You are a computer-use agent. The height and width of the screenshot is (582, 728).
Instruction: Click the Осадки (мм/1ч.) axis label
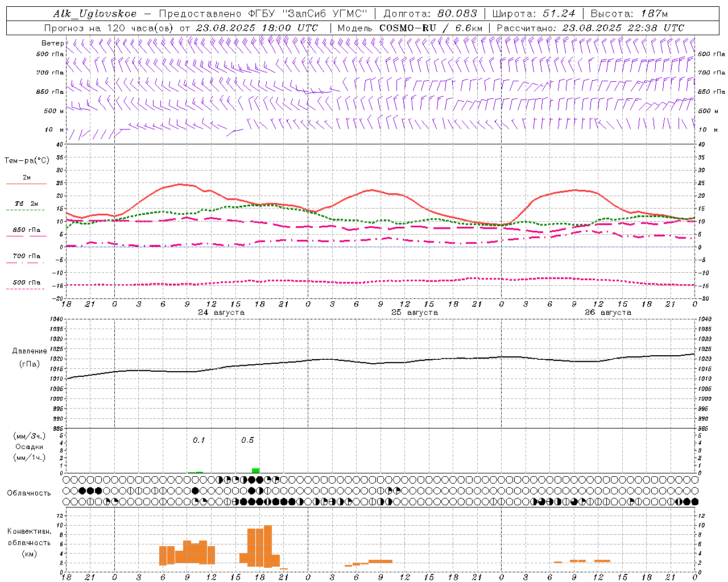pos(29,452)
